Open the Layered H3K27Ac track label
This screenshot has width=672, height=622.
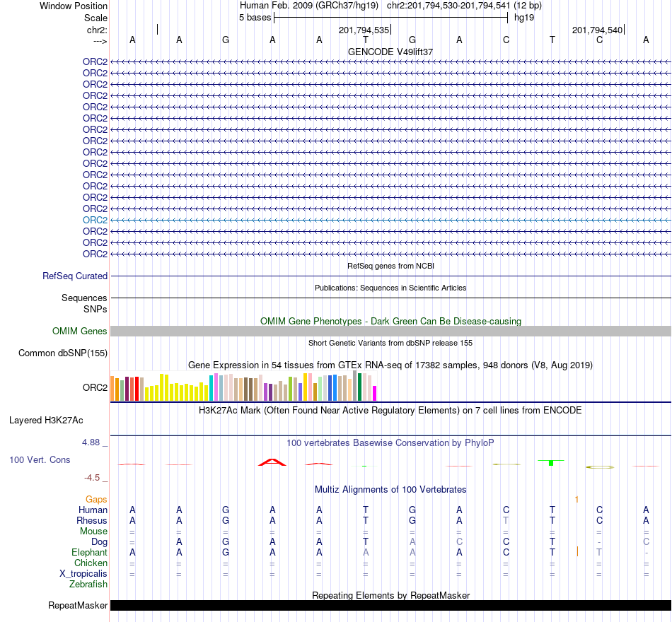point(46,421)
